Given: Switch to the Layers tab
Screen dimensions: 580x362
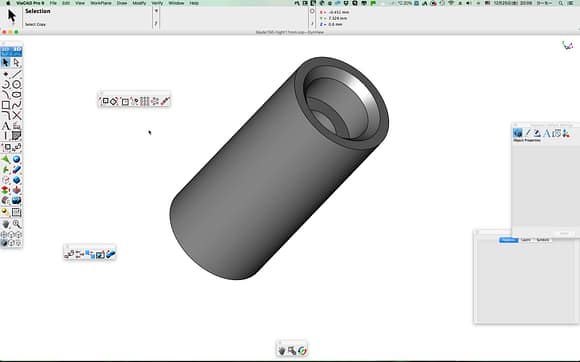Looking at the screenshot, I should tap(526, 240).
